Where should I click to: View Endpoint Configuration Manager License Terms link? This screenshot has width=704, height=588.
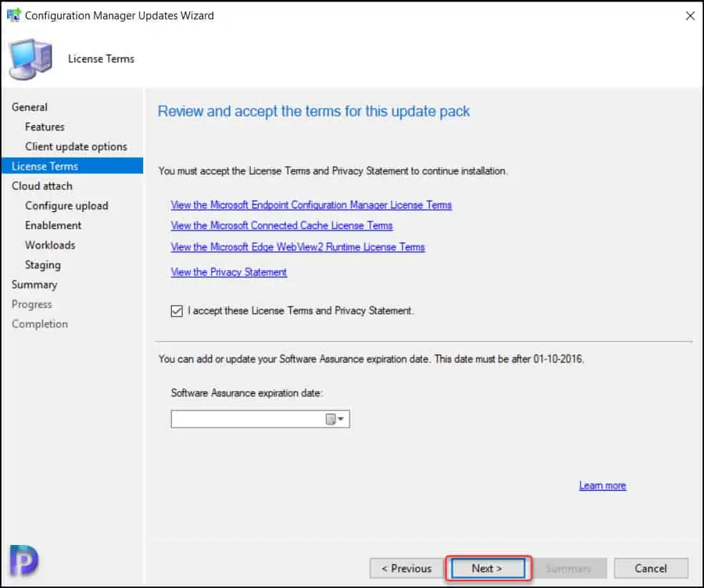[311, 205]
